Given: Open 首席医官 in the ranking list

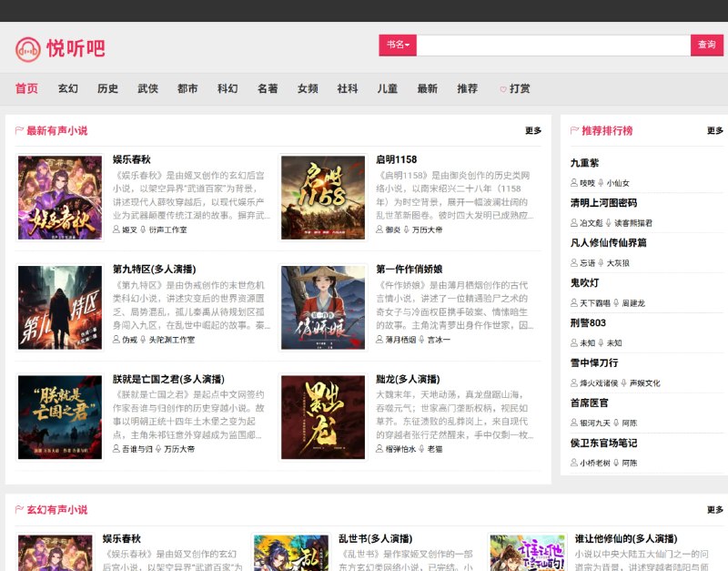Looking at the screenshot, I should tap(589, 403).
